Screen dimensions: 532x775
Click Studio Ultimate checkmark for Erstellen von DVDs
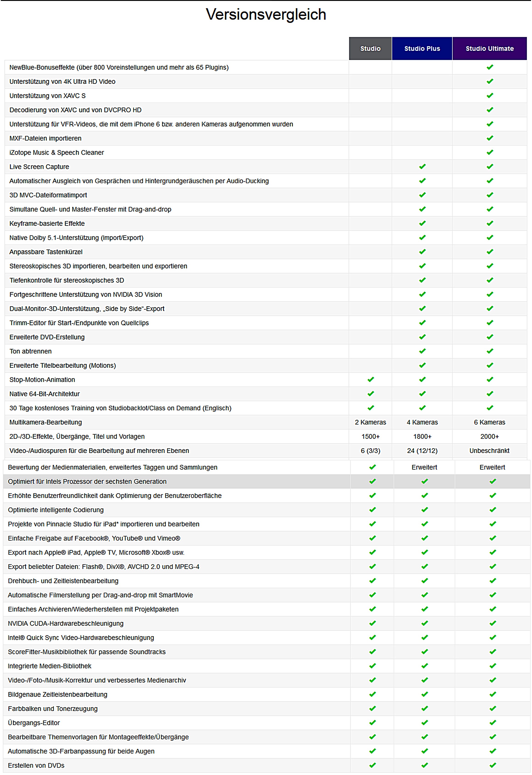click(493, 765)
